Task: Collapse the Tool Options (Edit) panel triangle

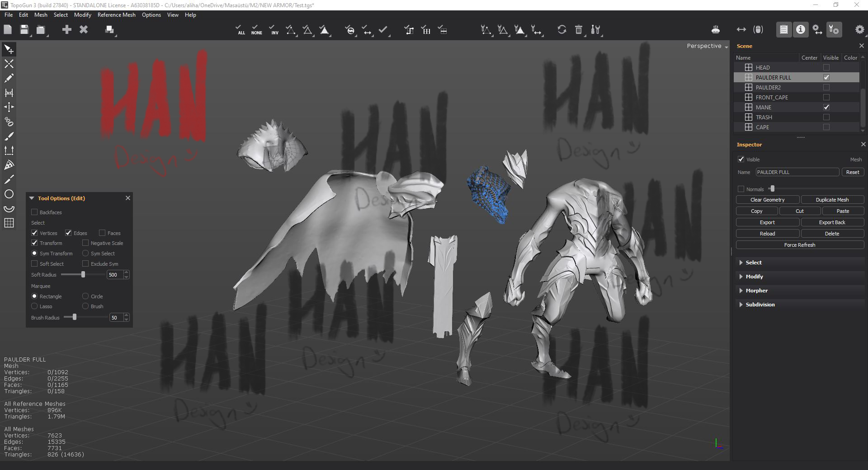Action: tap(32, 198)
